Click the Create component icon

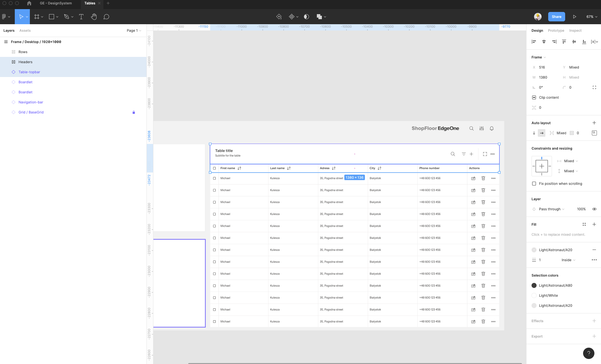point(292,17)
